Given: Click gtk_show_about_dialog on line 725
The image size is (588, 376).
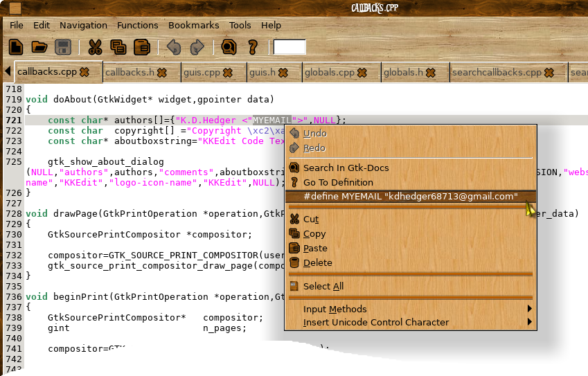Looking at the screenshot, I should tap(106, 162).
